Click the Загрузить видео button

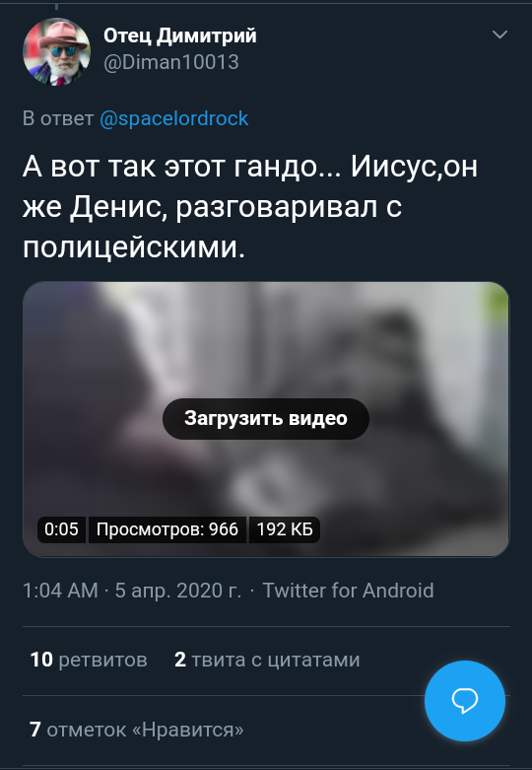coord(266,418)
